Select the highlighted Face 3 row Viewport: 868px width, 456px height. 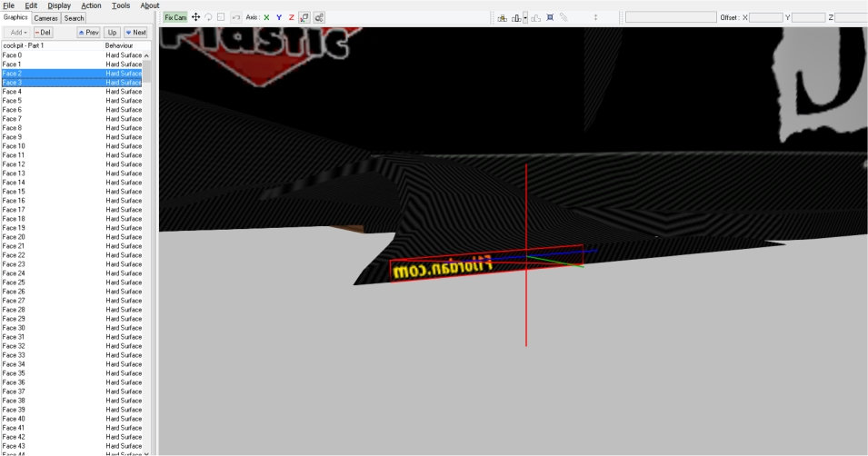72,83
